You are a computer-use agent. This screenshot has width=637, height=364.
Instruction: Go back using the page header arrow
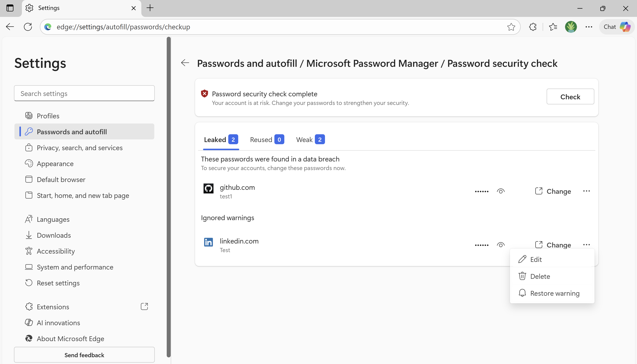[185, 63]
